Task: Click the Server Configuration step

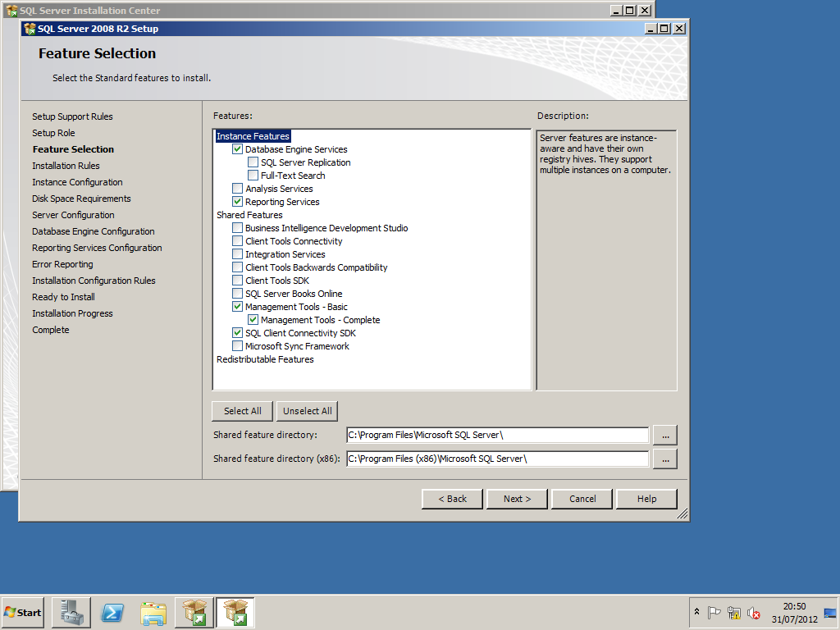Action: 73,215
